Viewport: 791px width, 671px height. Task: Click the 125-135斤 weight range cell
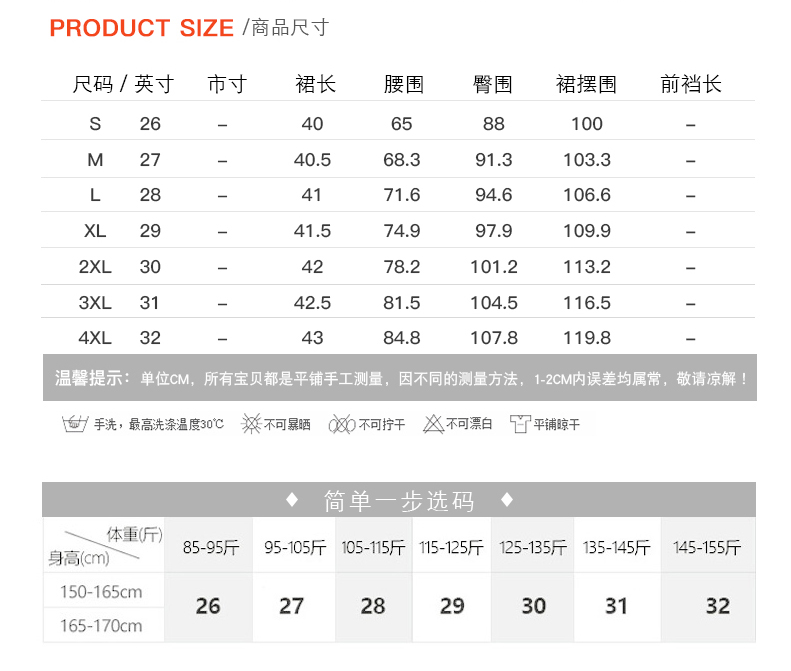coord(533,548)
